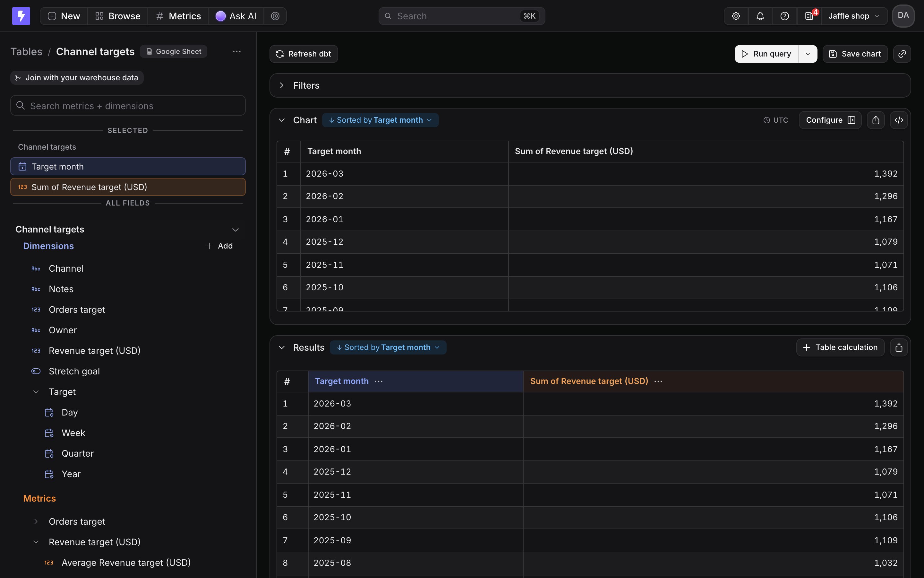Open Chart Sorted by Target month dropdown
Screen dimensions: 924x578
pyautogui.click(x=380, y=120)
